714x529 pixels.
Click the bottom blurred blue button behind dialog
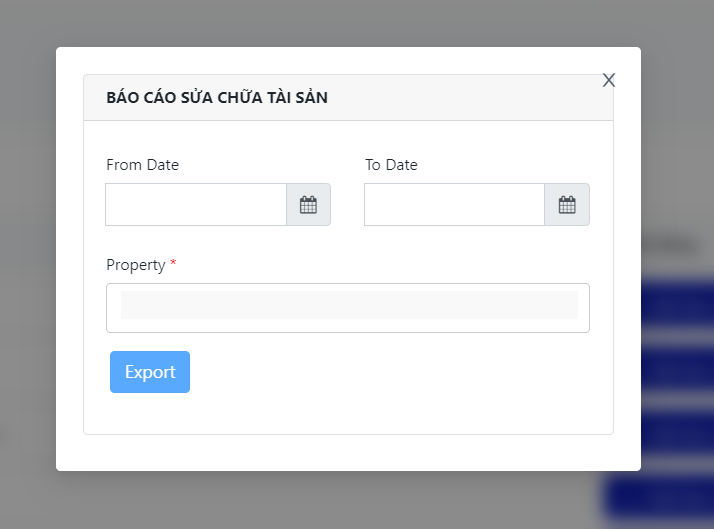660,496
